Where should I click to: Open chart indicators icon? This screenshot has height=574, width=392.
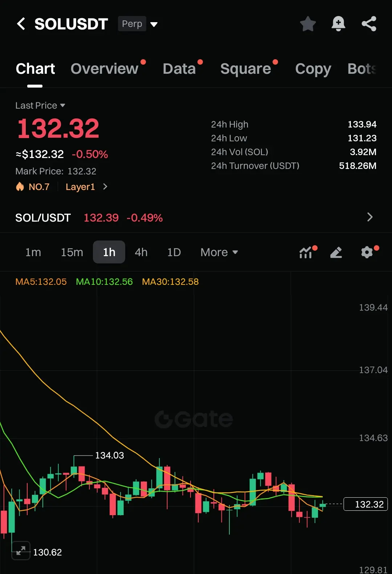pos(306,252)
